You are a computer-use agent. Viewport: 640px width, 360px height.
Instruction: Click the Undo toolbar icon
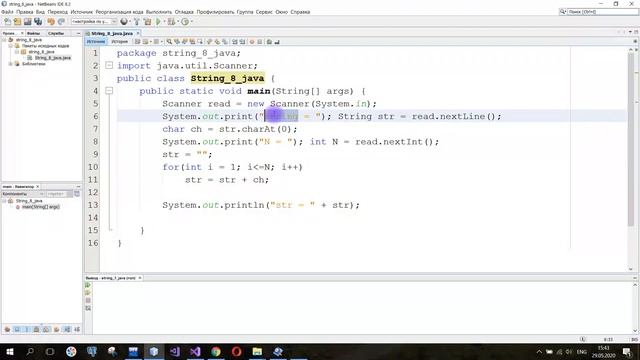tap(51, 22)
